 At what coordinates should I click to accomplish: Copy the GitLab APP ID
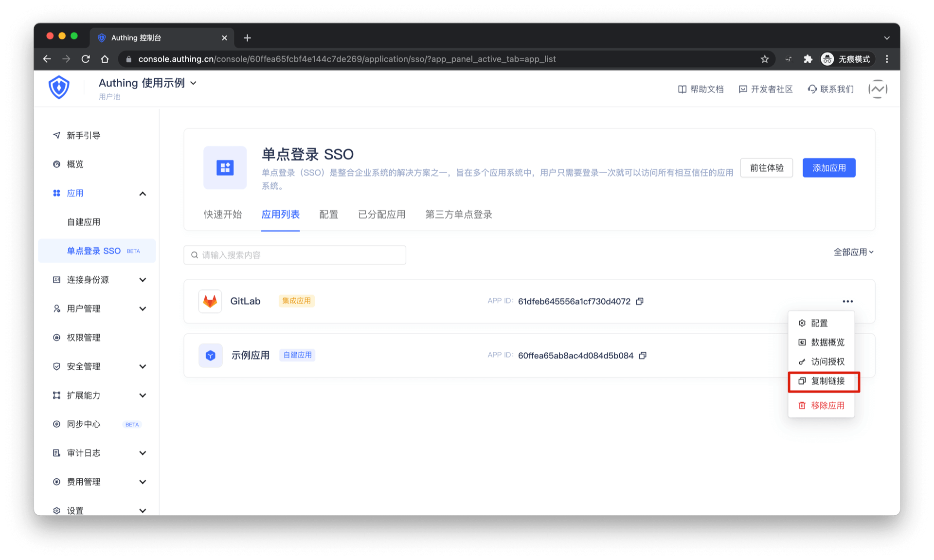pos(640,301)
